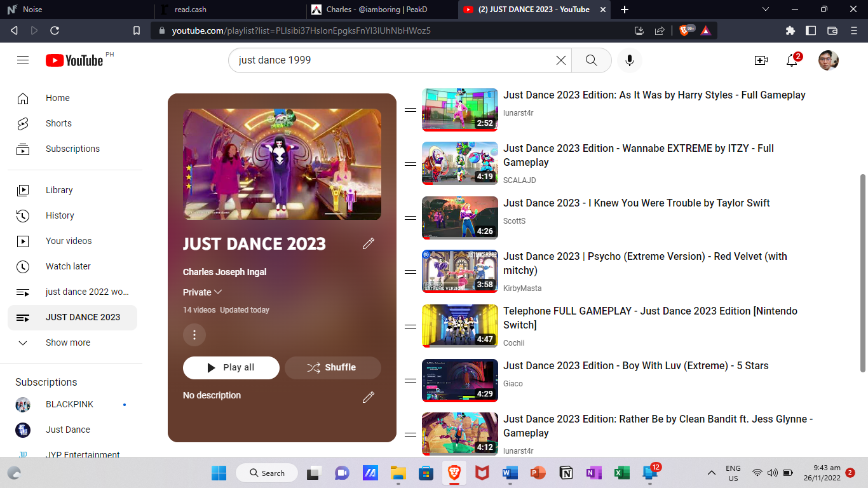868x488 pixels.
Task: Switch to the Noise browser tab
Action: [76, 10]
